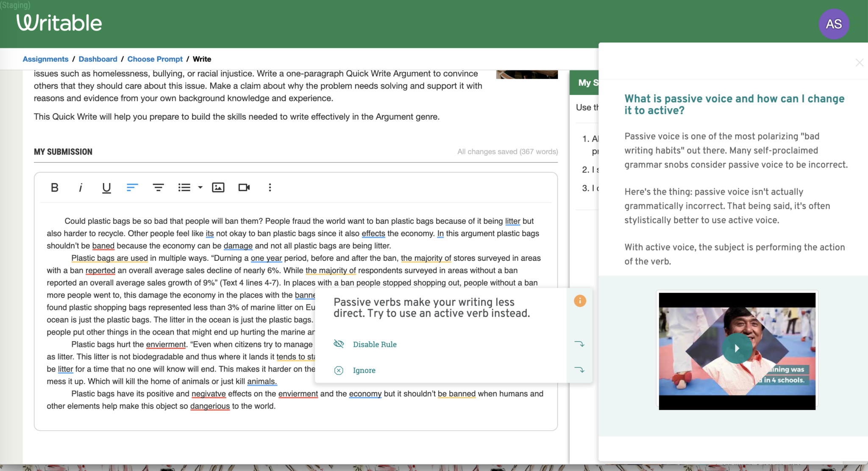The image size is (868, 471).
Task: Click the info icon on the passive verbs tip
Action: 580,301
